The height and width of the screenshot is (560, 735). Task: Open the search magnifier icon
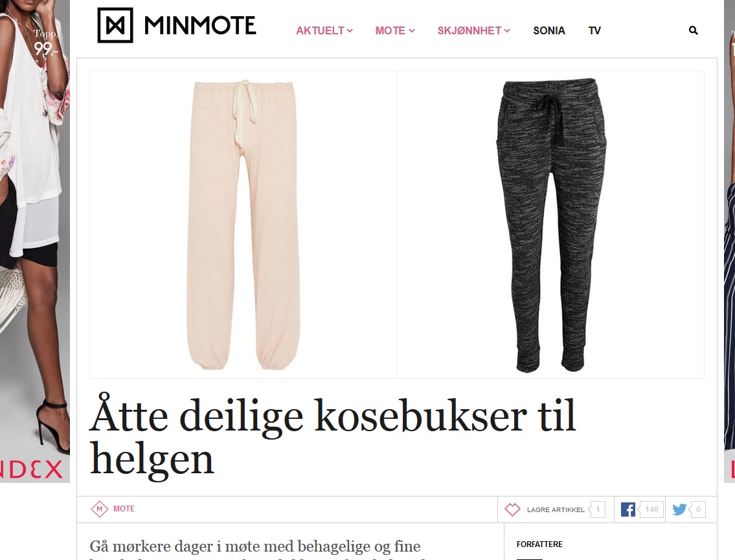pos(694,30)
